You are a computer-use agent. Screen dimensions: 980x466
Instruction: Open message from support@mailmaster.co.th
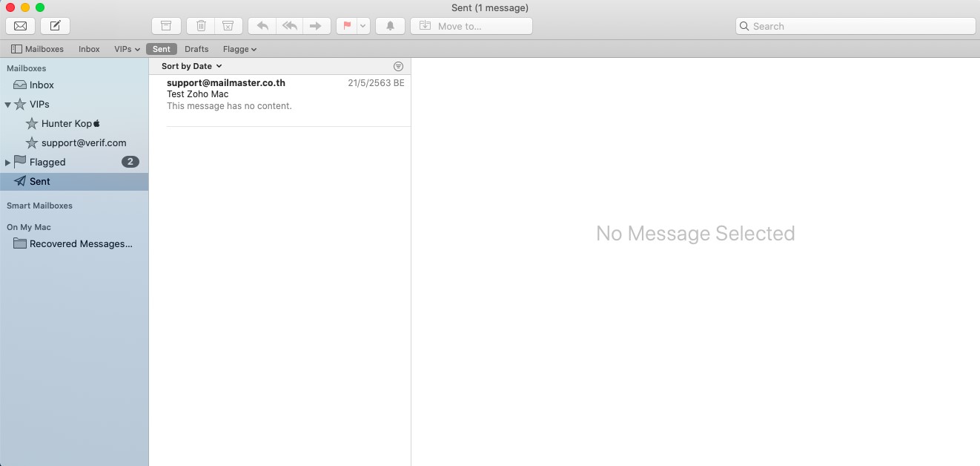280,100
